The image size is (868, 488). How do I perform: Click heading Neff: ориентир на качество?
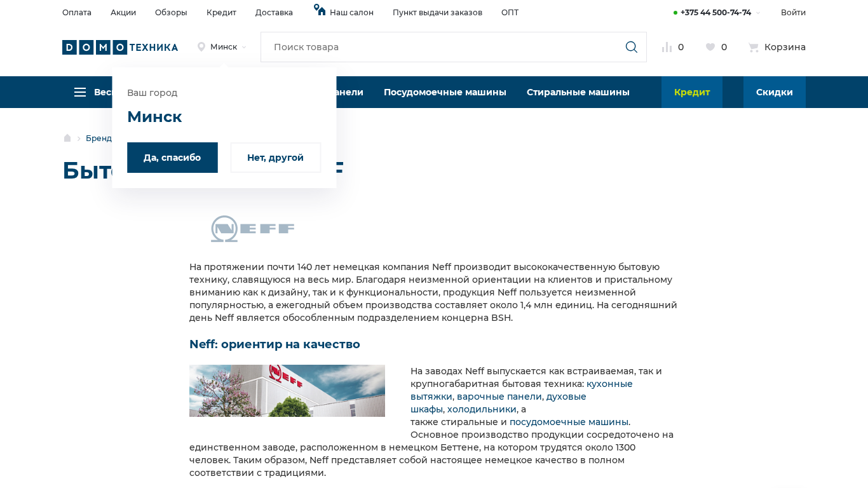click(275, 344)
